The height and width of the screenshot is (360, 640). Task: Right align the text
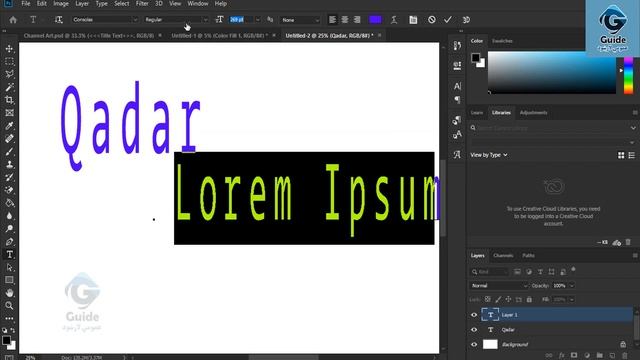(357, 20)
